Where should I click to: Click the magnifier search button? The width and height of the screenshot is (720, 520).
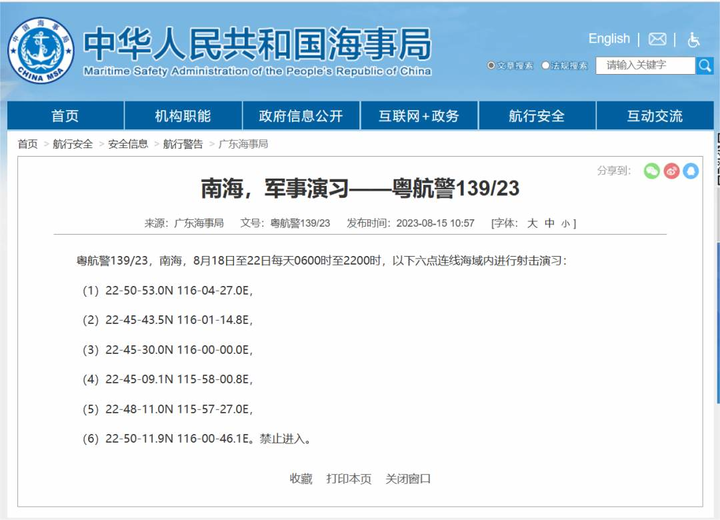tap(704, 66)
